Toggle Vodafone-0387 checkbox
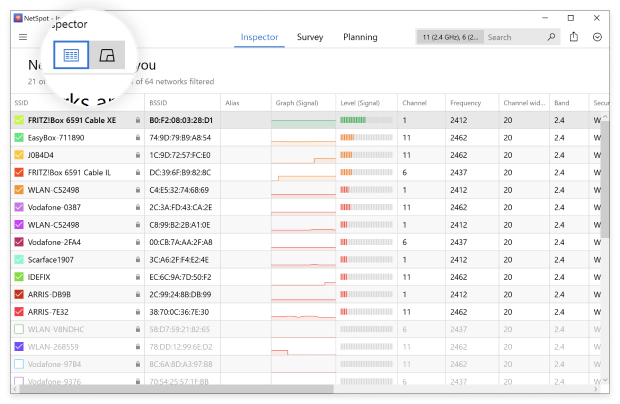Image resolution: width=620 pixels, height=404 pixels. coord(19,207)
